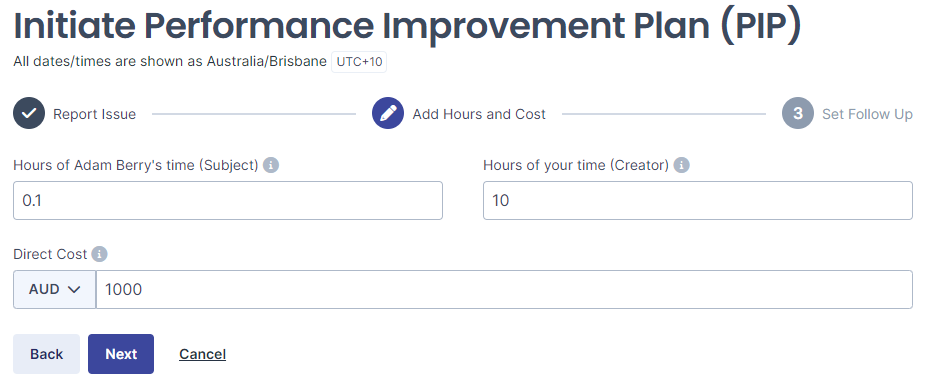Click the UTC+10 timezone badge
The width and height of the screenshot is (928, 382).
[x=359, y=62]
